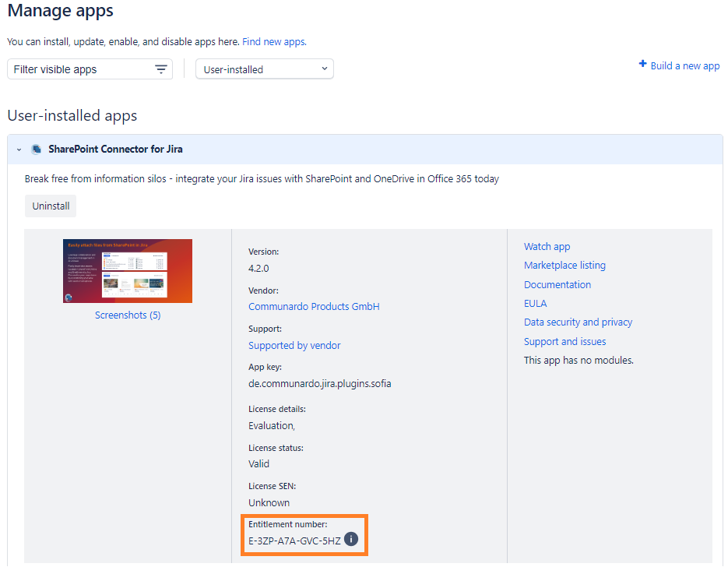This screenshot has height=567, width=728.
Task: Open the Screenshots (5) link
Action: (128, 315)
